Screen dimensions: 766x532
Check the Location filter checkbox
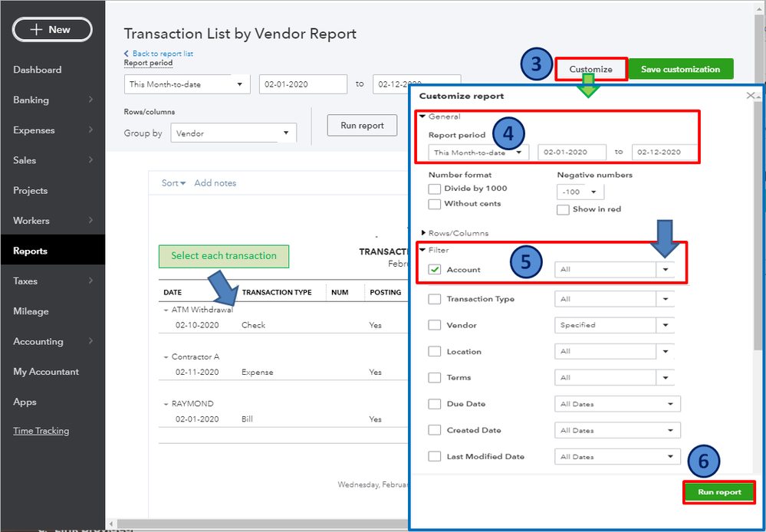(x=434, y=352)
